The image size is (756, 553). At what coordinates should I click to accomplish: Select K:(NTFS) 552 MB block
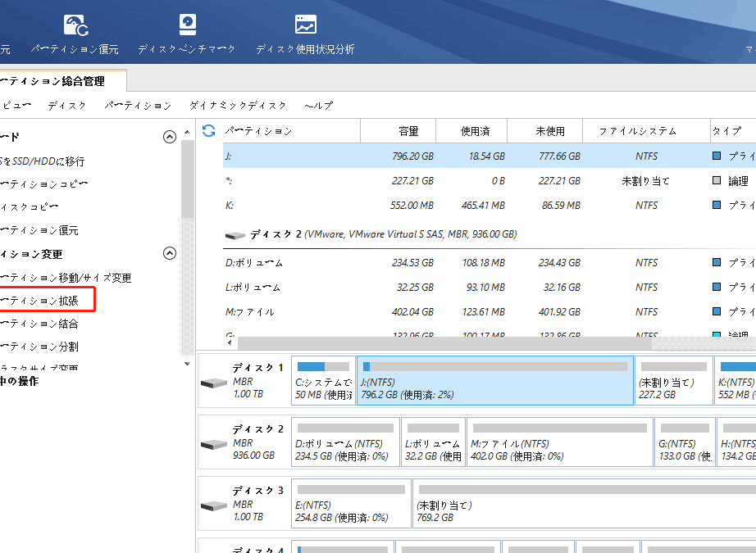[736, 381]
